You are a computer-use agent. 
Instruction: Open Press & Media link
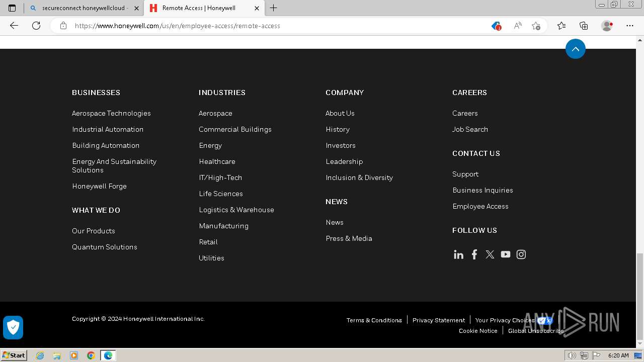pyautogui.click(x=349, y=238)
